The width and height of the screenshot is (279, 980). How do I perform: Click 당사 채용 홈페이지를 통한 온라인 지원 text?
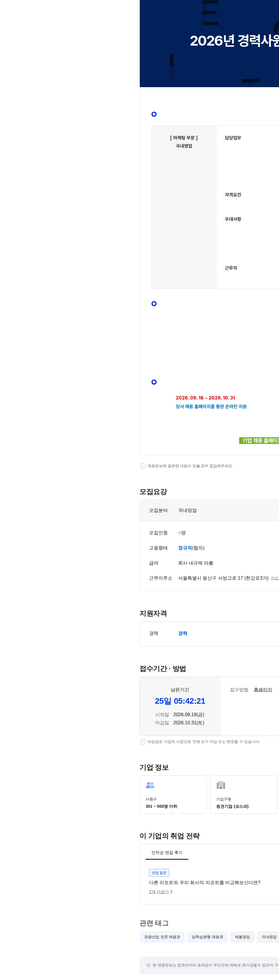[211, 406]
